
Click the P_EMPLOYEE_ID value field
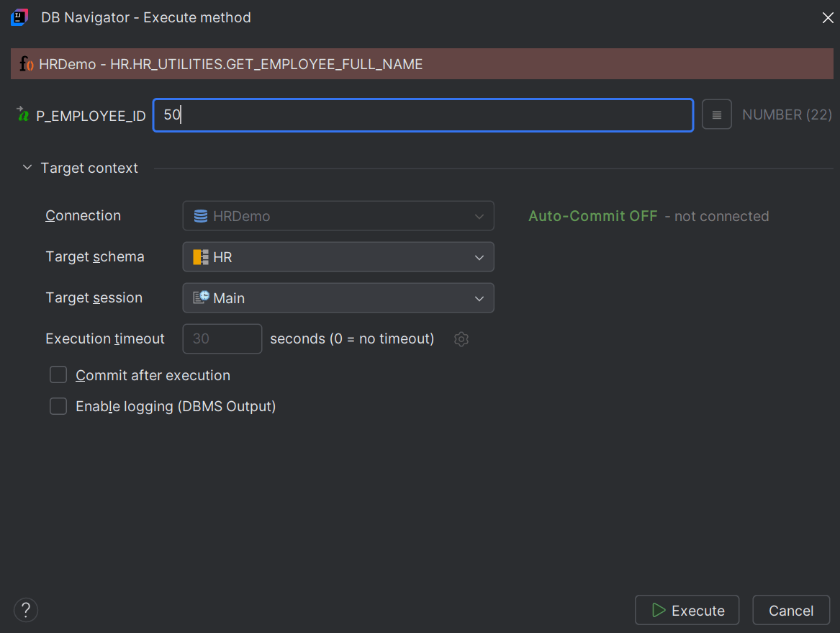[421, 115]
